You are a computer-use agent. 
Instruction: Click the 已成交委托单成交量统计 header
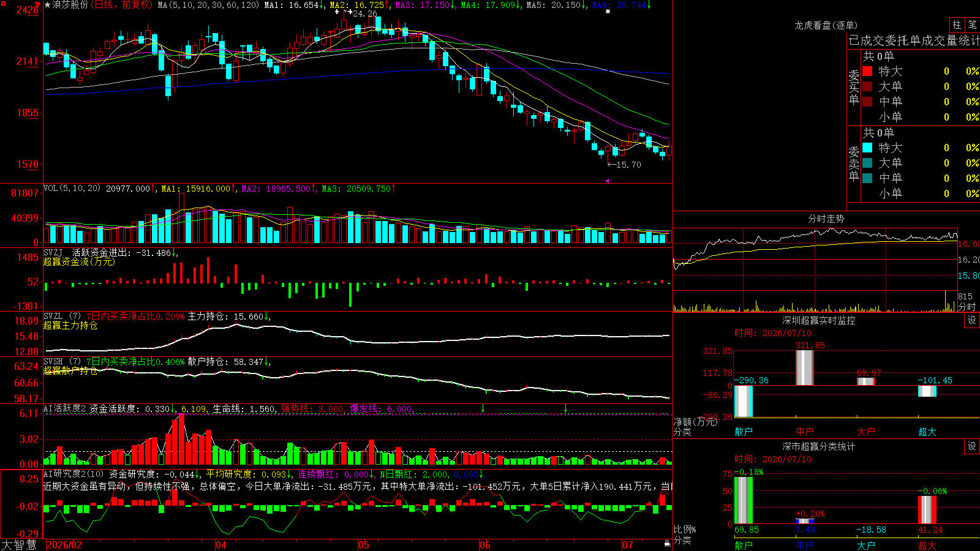coord(914,40)
